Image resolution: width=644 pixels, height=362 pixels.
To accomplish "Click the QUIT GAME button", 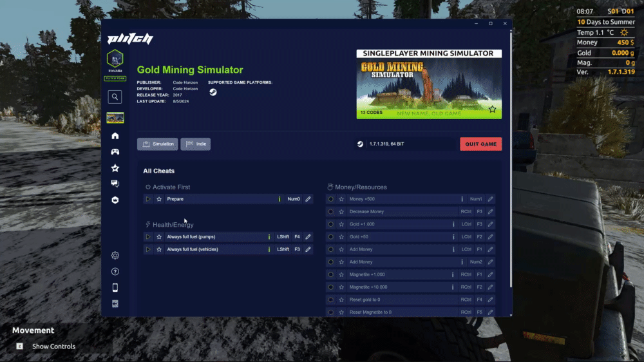I will (480, 144).
